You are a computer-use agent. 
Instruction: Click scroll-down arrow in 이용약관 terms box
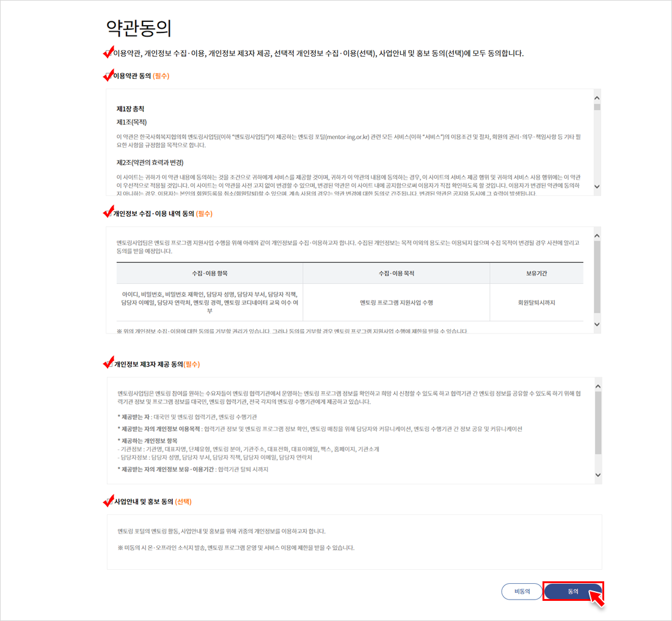pos(597,187)
